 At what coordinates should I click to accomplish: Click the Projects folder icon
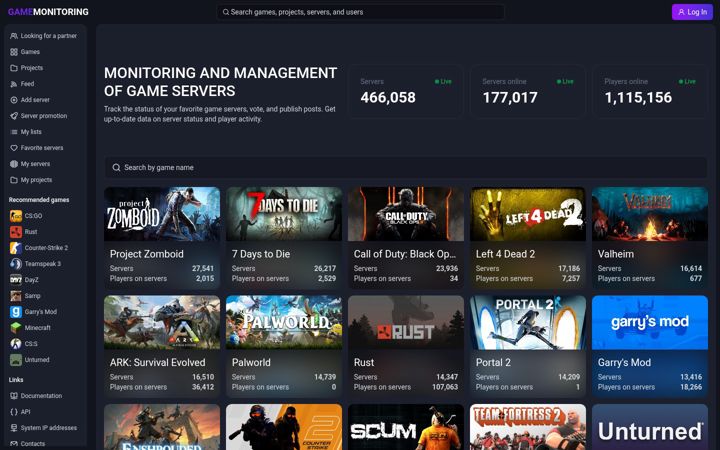click(14, 68)
